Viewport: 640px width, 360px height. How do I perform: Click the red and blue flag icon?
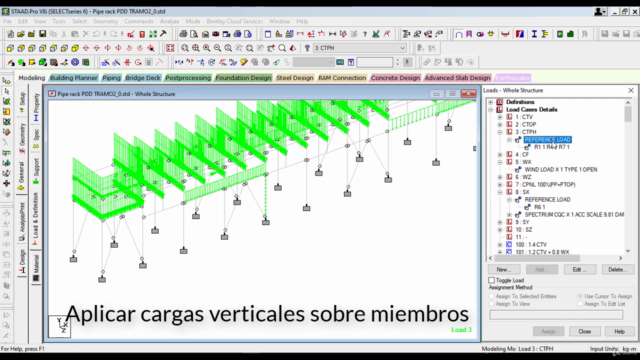520,34
